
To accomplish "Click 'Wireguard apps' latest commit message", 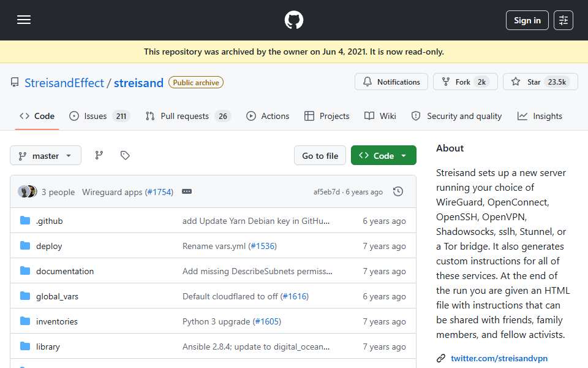I will [112, 192].
